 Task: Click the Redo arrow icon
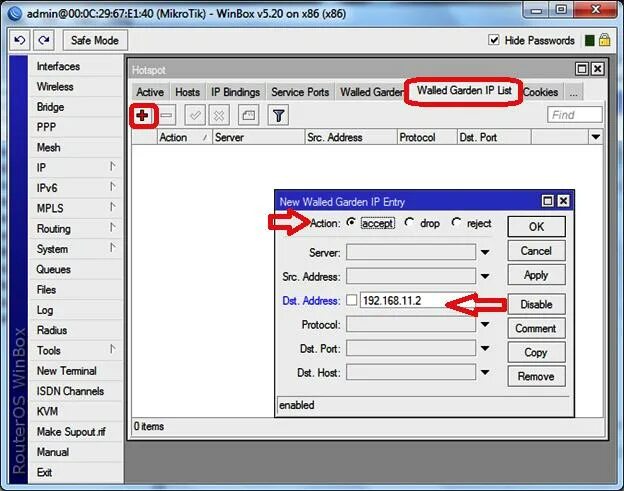point(44,40)
